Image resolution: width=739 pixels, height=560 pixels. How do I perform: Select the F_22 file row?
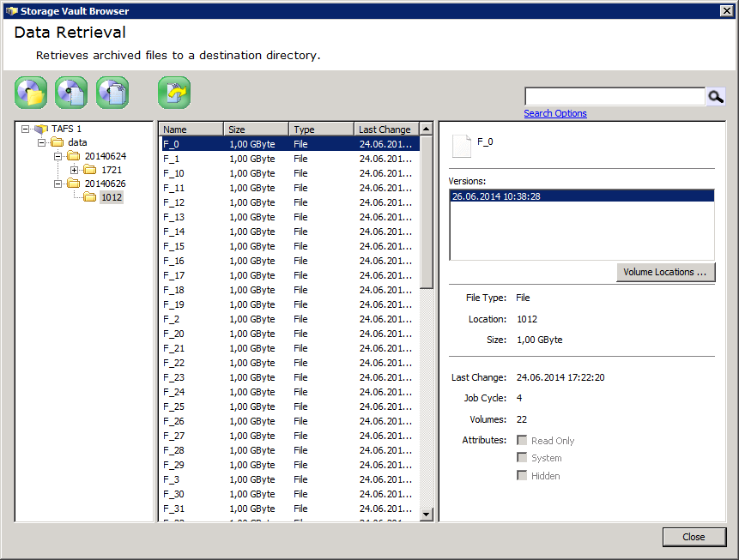289,363
